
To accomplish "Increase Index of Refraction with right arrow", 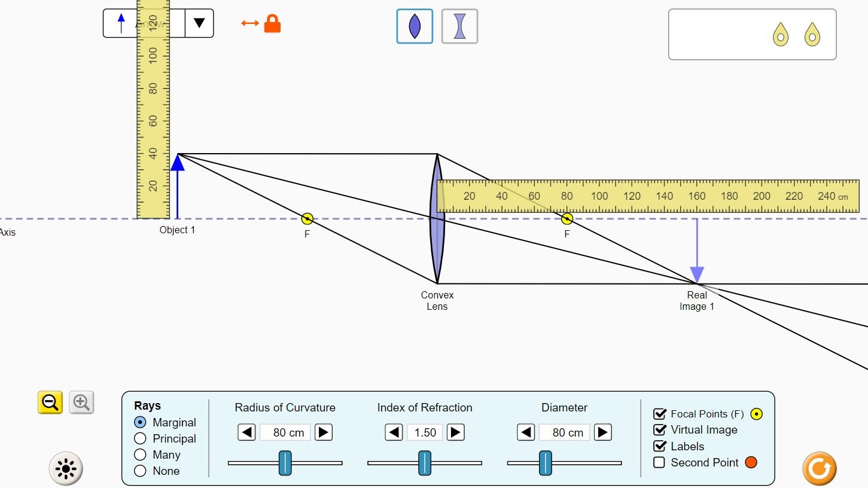I will click(456, 432).
